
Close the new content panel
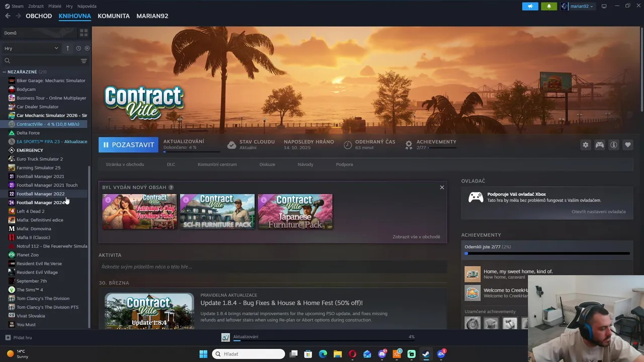[442, 187]
